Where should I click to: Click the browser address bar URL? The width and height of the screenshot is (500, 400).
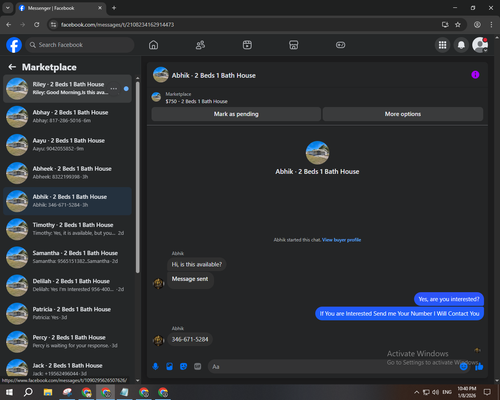pyautogui.click(x=117, y=25)
